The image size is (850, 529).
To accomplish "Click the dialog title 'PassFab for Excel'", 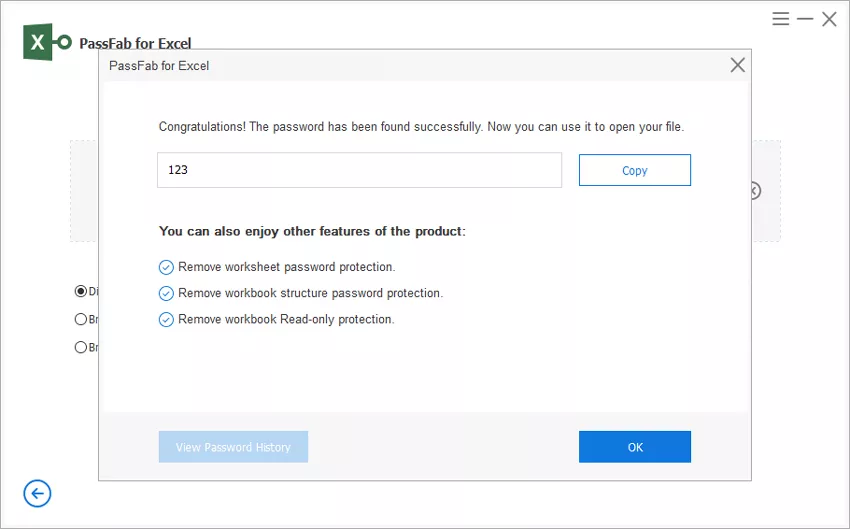I will [159, 66].
